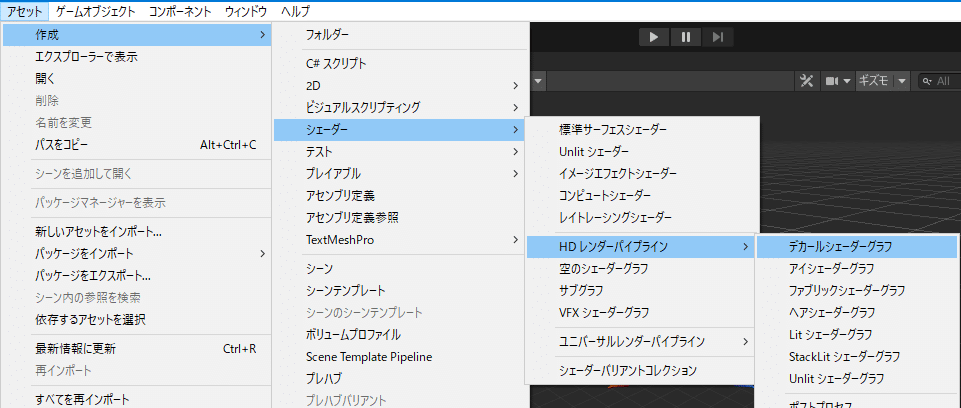Expand the パッケージをインポート submenu
Screen dimensions: 961x408
(x=137, y=254)
